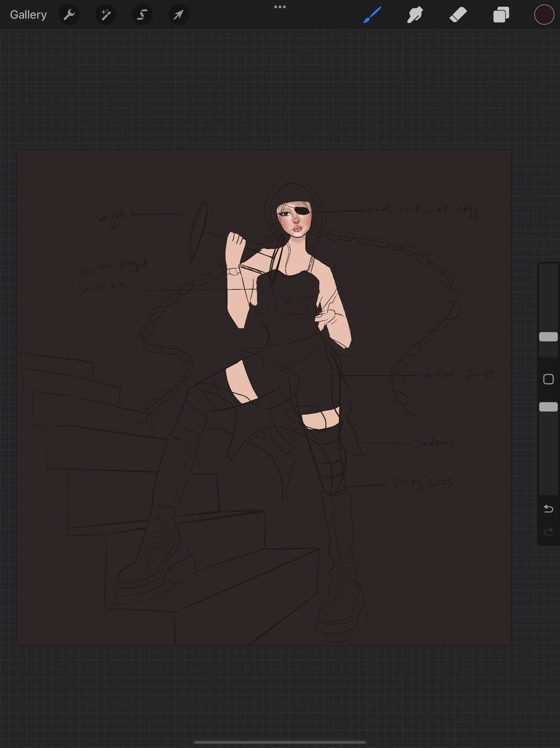The width and height of the screenshot is (560, 748).
Task: Open the Adjustments magic wand menu
Action: point(105,15)
